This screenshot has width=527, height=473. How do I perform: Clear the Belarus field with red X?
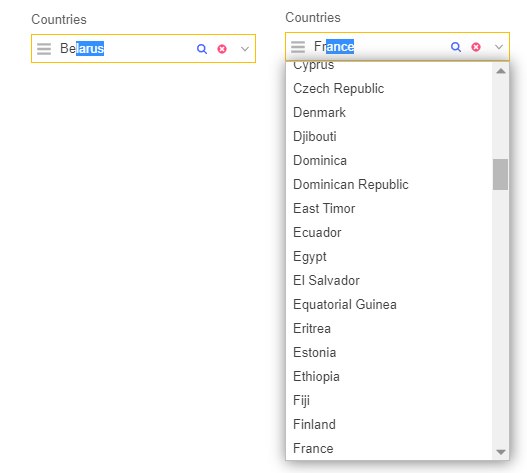tap(222, 49)
